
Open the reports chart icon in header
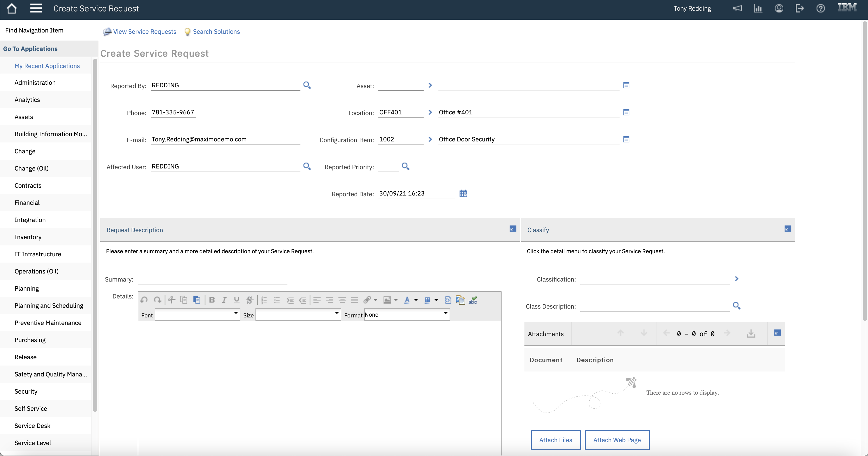pyautogui.click(x=758, y=8)
